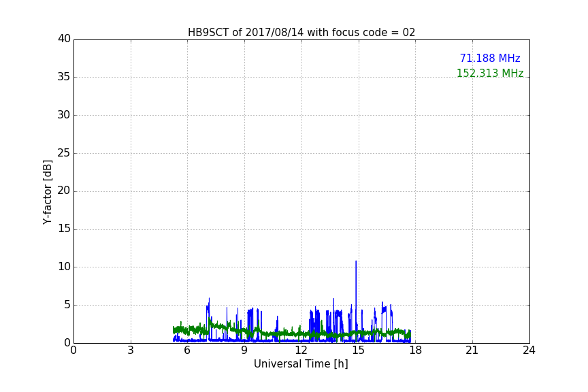Click y-axis tick label 40

[64, 39]
